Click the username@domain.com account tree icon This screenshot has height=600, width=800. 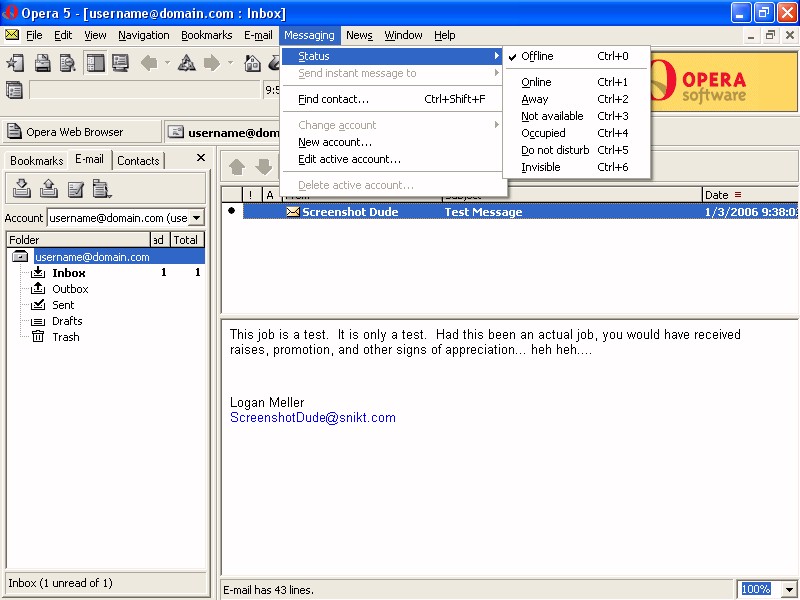click(20, 257)
